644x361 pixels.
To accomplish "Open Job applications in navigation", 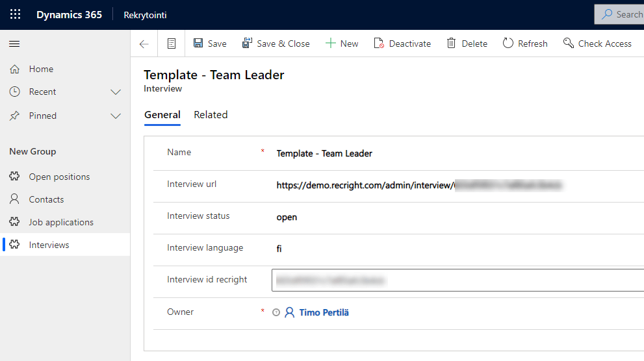I will pos(61,222).
